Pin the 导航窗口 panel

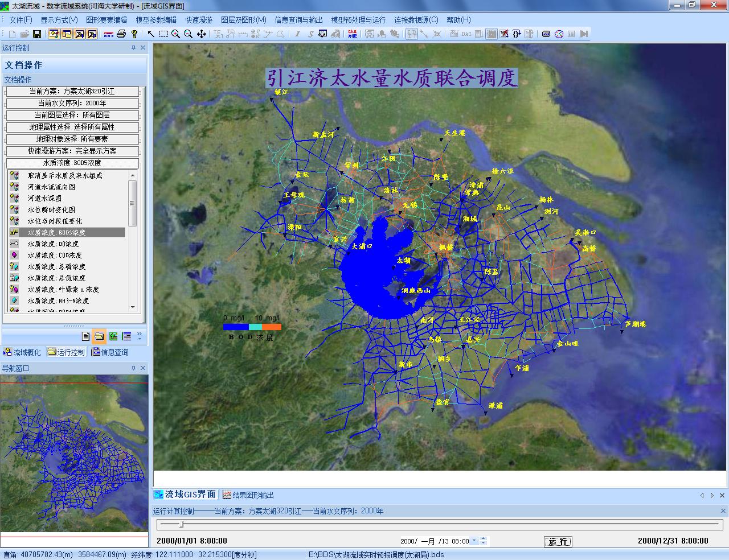133,368
